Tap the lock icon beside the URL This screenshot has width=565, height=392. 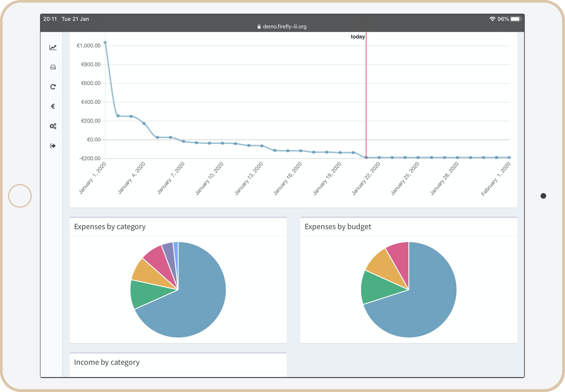259,27
